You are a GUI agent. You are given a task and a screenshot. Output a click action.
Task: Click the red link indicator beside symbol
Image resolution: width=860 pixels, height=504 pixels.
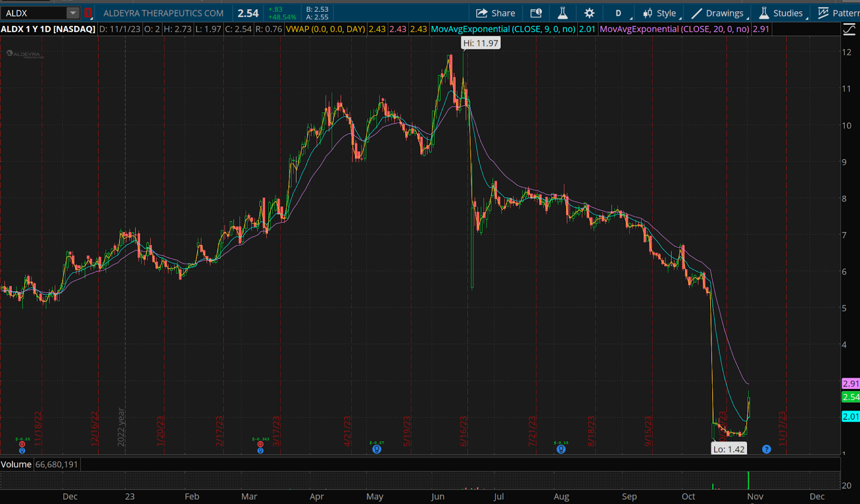[x=88, y=13]
